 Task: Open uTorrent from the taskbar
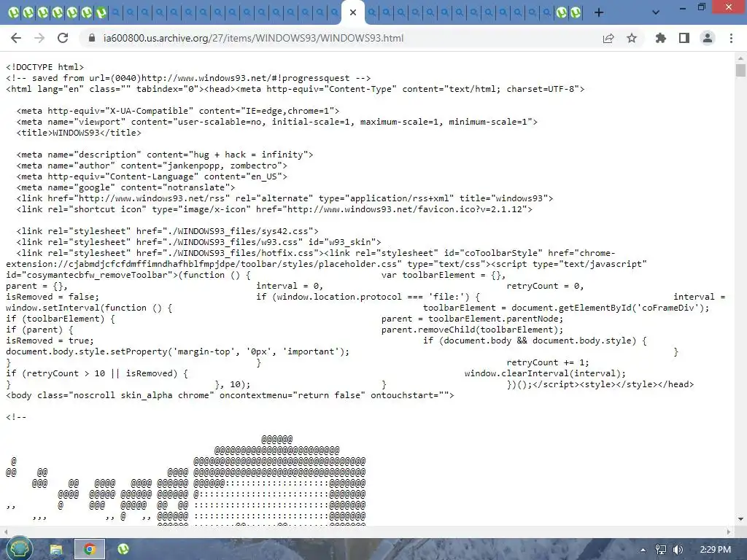click(x=123, y=550)
